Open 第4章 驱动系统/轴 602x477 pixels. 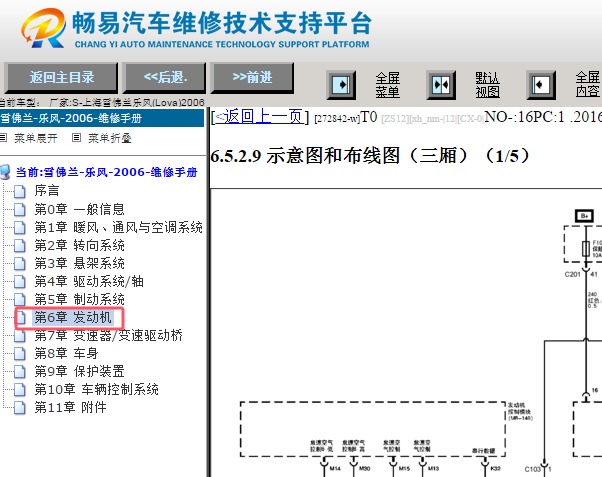(x=89, y=281)
